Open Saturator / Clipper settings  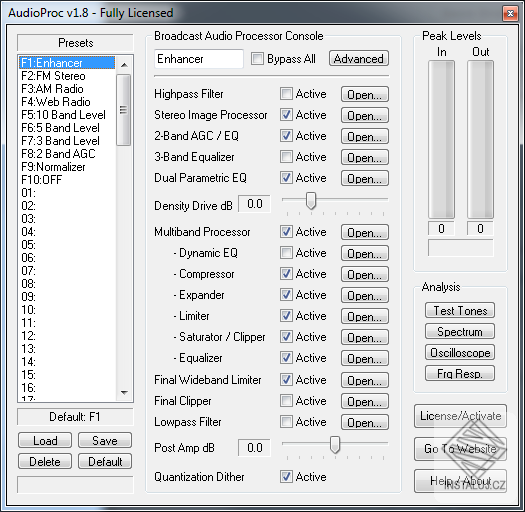point(365,337)
